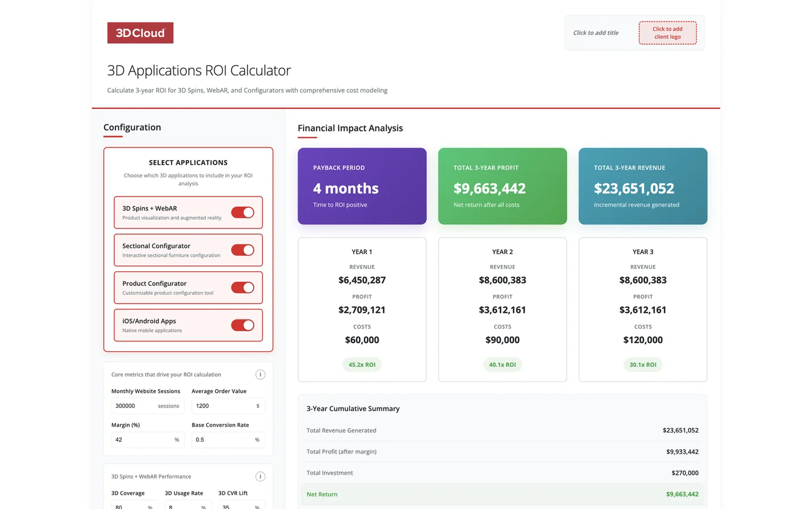Click Total Investment value $270,000
The width and height of the screenshot is (812, 509).
pos(685,473)
